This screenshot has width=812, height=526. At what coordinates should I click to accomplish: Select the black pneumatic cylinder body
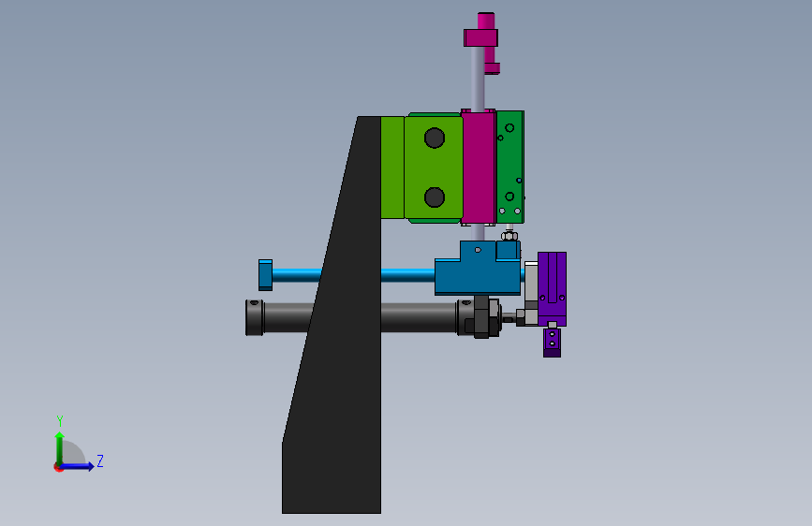point(420,317)
